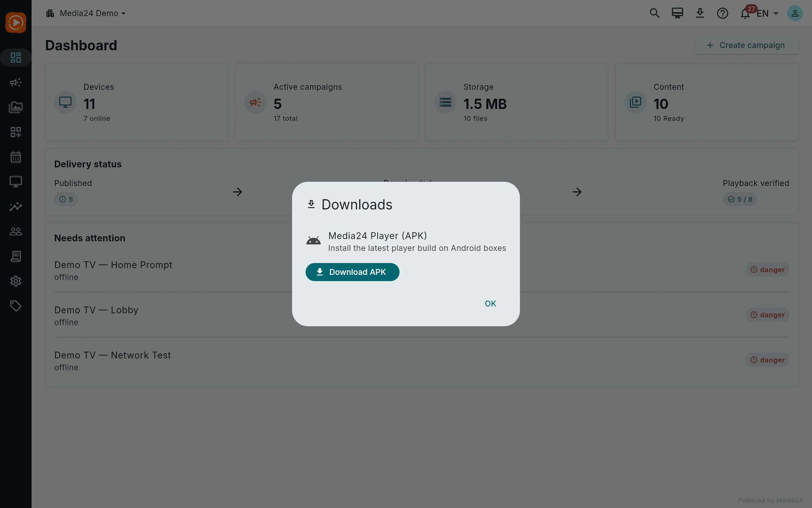Screen dimensions: 812x508
Task: Click the Powered by Media24 footer text
Action: pyautogui.click(x=770, y=500)
